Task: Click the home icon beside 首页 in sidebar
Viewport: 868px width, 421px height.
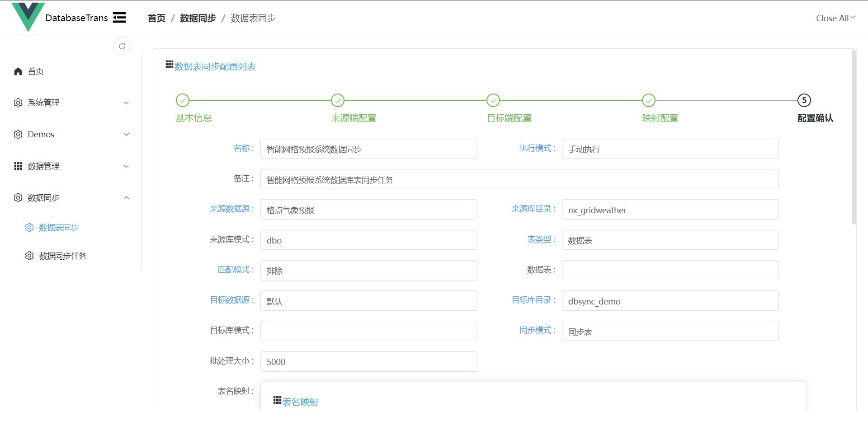Action: 18,71
